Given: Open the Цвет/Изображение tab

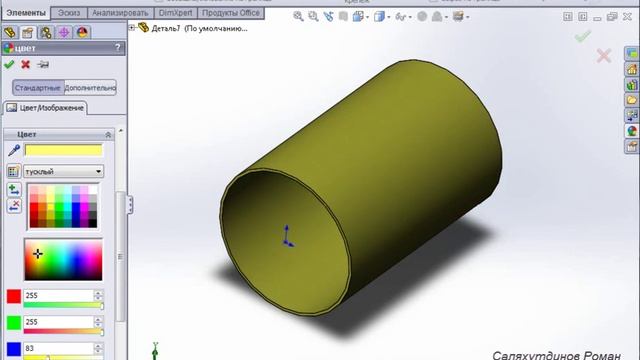Looking at the screenshot, I should [45, 108].
